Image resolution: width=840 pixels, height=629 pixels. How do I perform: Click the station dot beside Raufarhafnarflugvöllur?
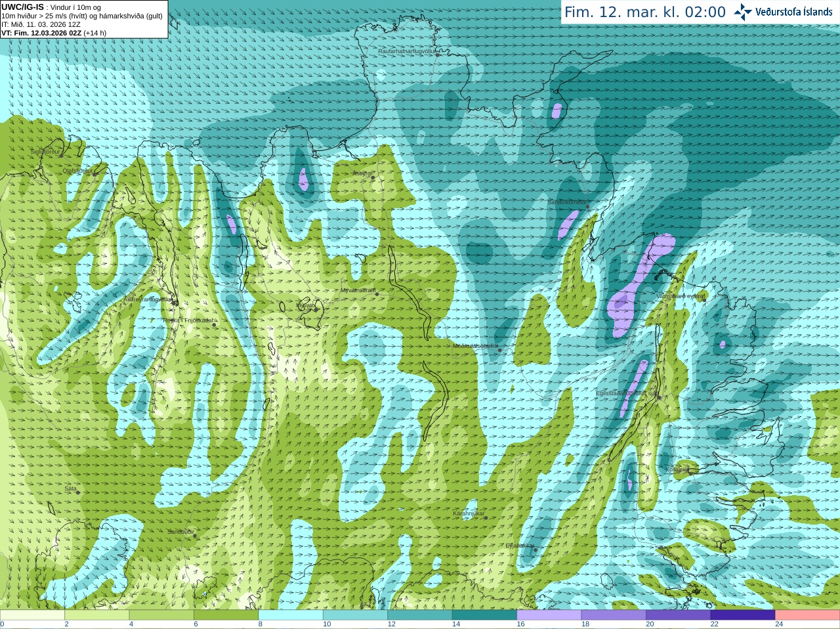click(x=438, y=55)
